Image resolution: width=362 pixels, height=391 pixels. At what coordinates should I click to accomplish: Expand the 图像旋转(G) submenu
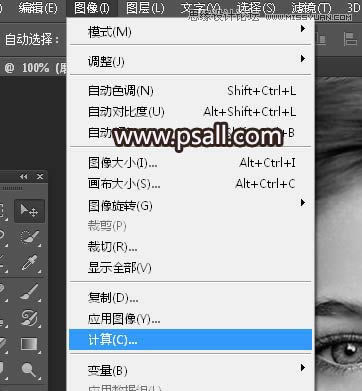[x=190, y=205]
